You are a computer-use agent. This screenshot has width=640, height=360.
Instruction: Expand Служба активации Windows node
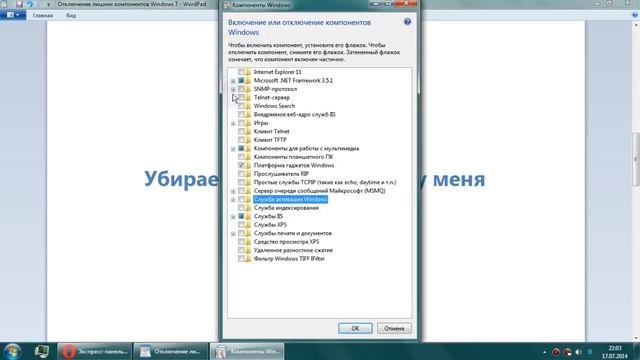tap(233, 200)
